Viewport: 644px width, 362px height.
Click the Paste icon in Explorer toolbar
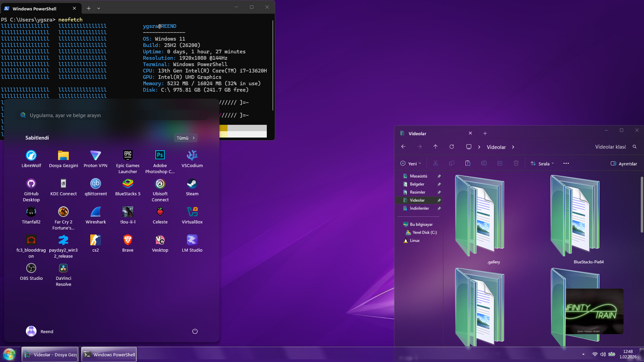point(468,163)
